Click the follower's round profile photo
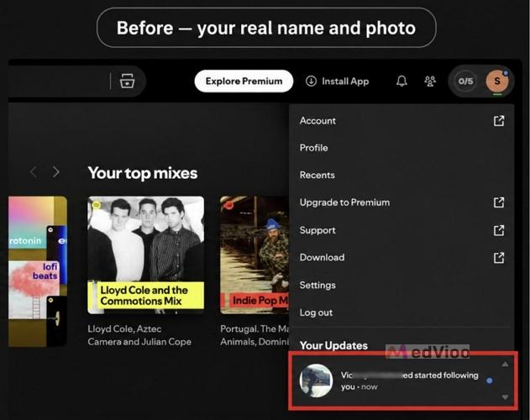This screenshot has width=530, height=420. tap(316, 381)
